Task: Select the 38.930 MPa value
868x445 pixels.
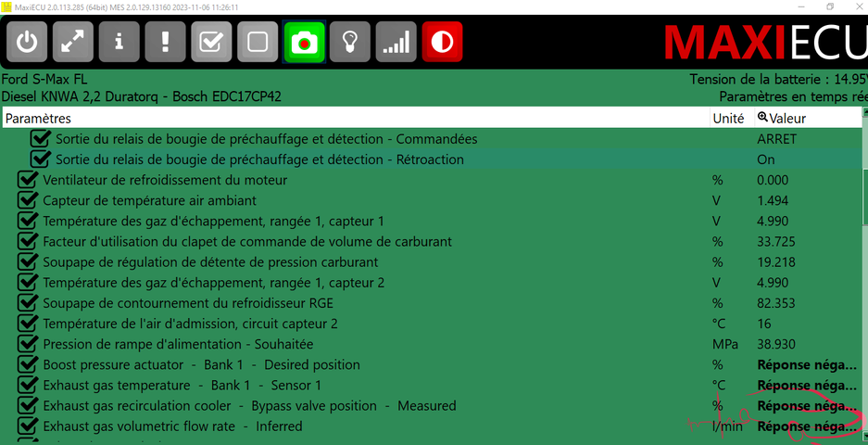Action: (775, 344)
